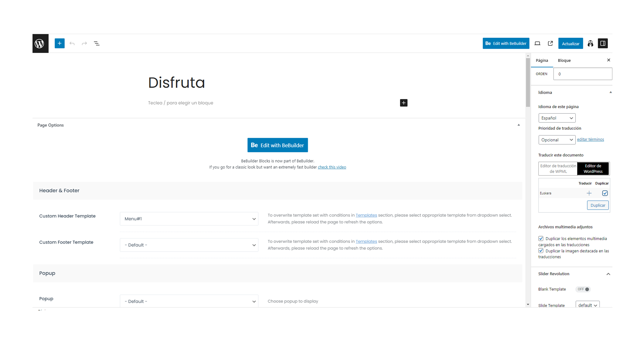Viewport: 640px width, 364px height.
Task: Open the block inserter plus button
Action: coord(59,43)
